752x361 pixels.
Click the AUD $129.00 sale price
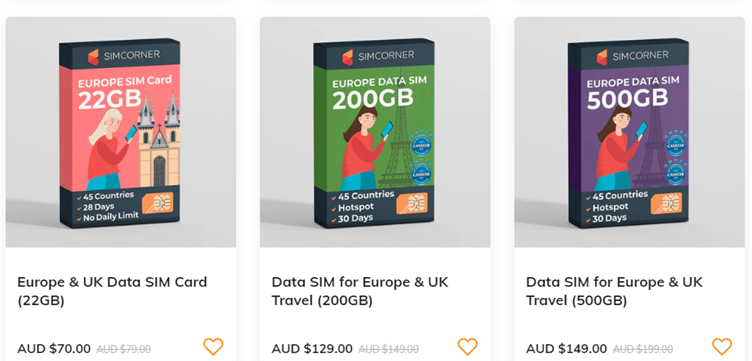(x=312, y=349)
